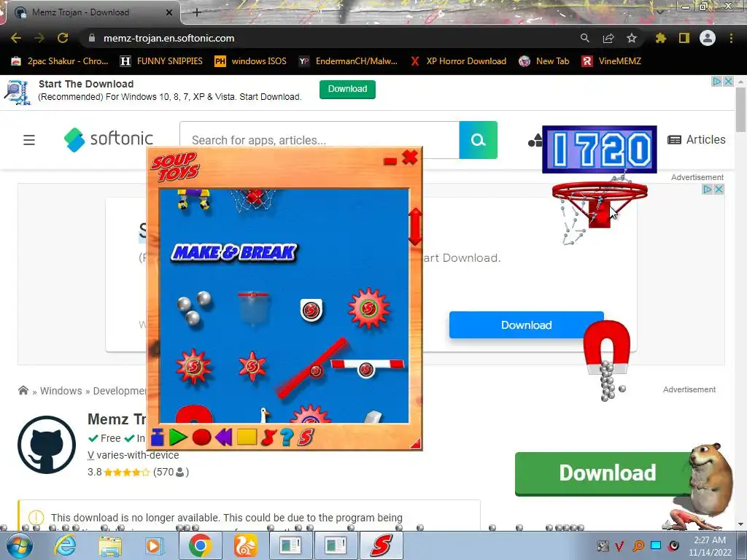Select the small red star gear toy
Viewport: 747px width, 560px height.
pyautogui.click(x=252, y=366)
